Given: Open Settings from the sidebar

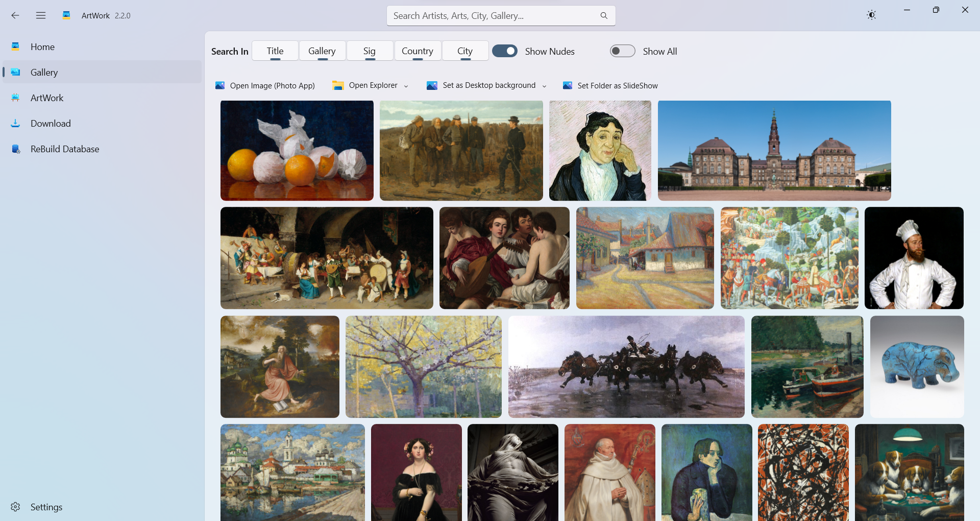Looking at the screenshot, I should tap(102, 507).
